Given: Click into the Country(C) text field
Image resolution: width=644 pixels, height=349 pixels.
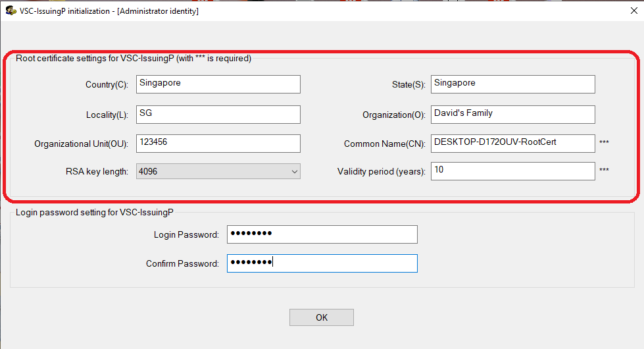Looking at the screenshot, I should pos(218,84).
